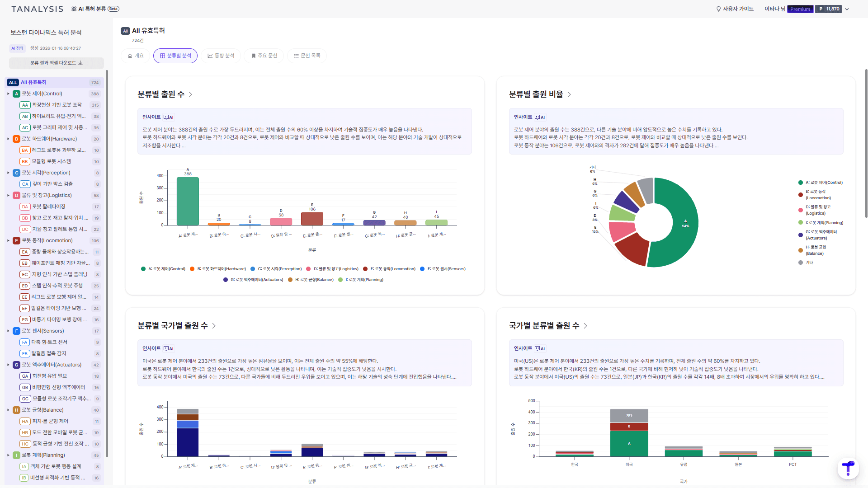Open the 문헌 목록 tab
Screen dimensions: 868x488
(x=307, y=56)
